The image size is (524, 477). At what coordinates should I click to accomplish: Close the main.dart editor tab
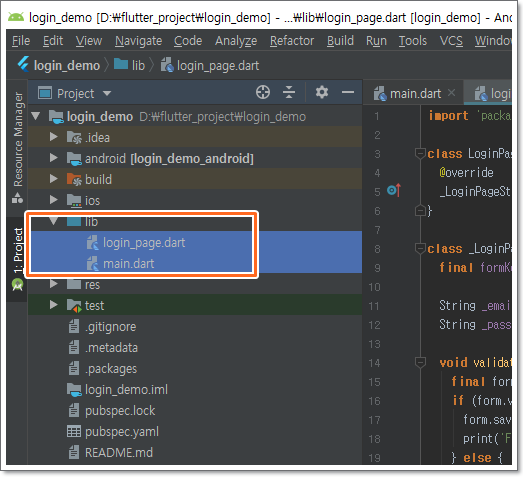tap(451, 93)
